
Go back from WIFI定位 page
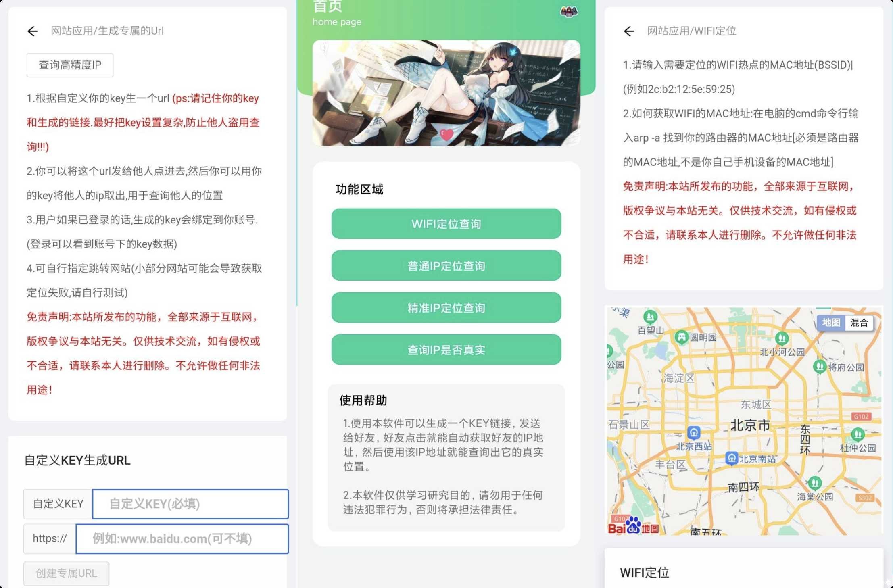coord(629,31)
